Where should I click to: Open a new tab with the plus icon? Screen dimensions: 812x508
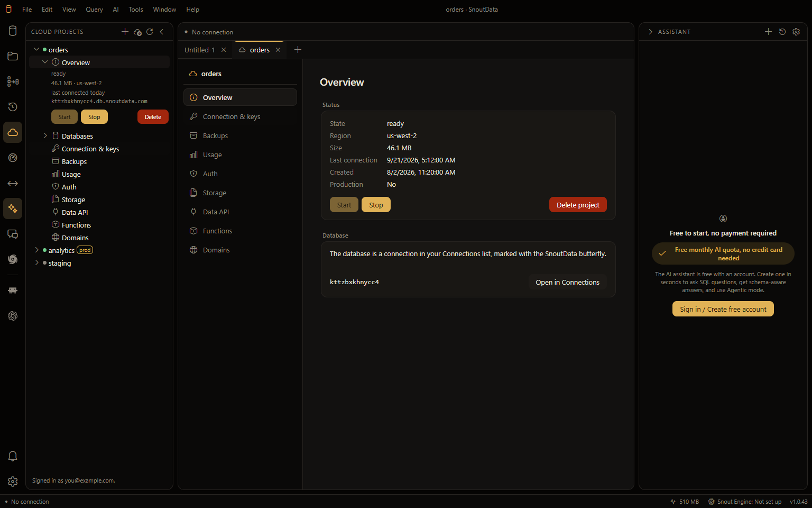[x=298, y=50]
